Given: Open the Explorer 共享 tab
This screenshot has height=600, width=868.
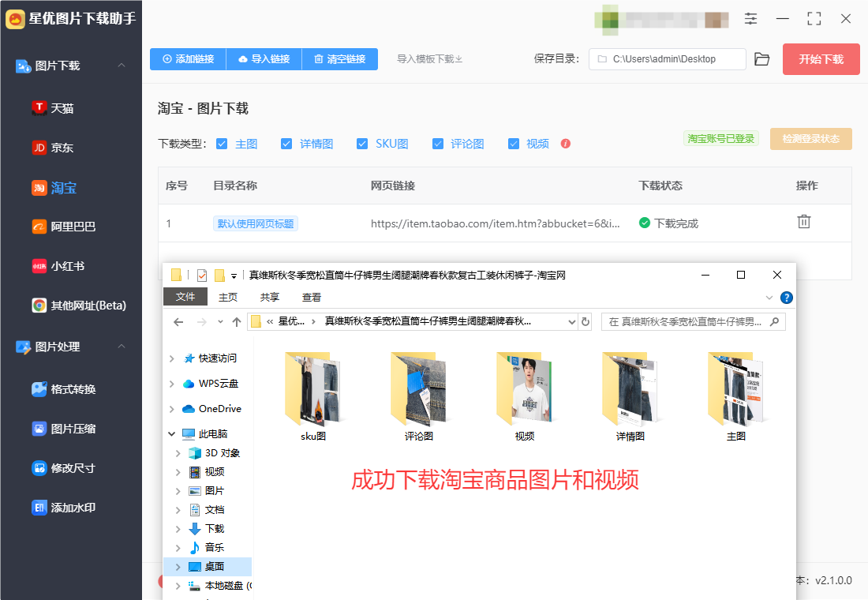Looking at the screenshot, I should tap(270, 298).
